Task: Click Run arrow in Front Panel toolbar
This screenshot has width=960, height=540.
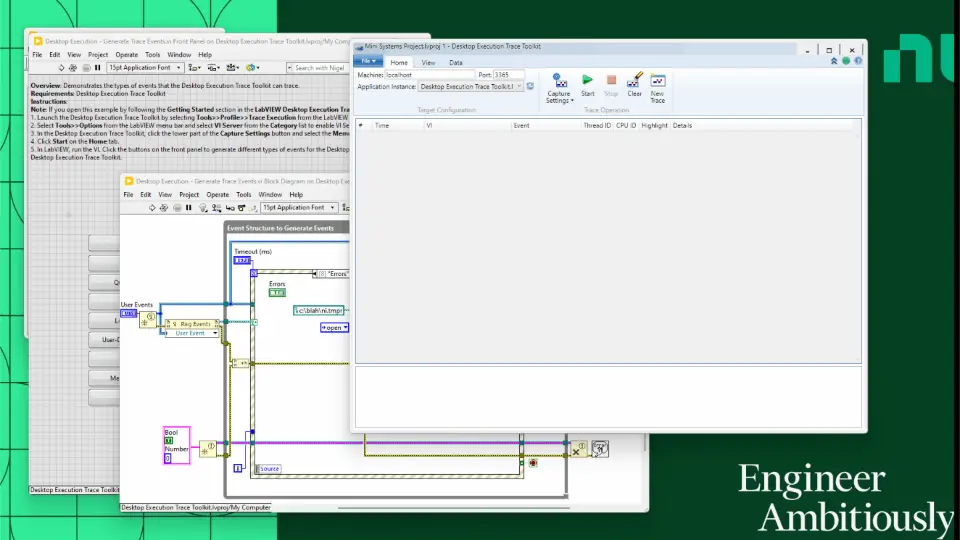Action: 61,68
